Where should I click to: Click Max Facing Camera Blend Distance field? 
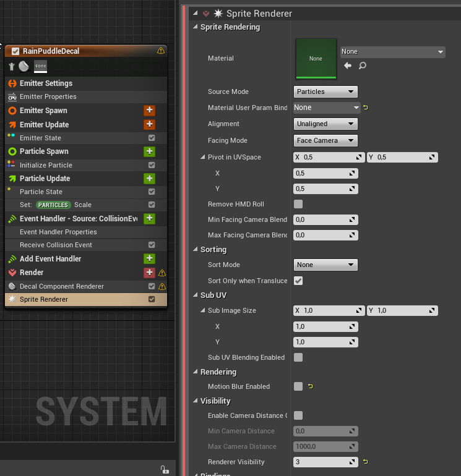click(x=325, y=235)
